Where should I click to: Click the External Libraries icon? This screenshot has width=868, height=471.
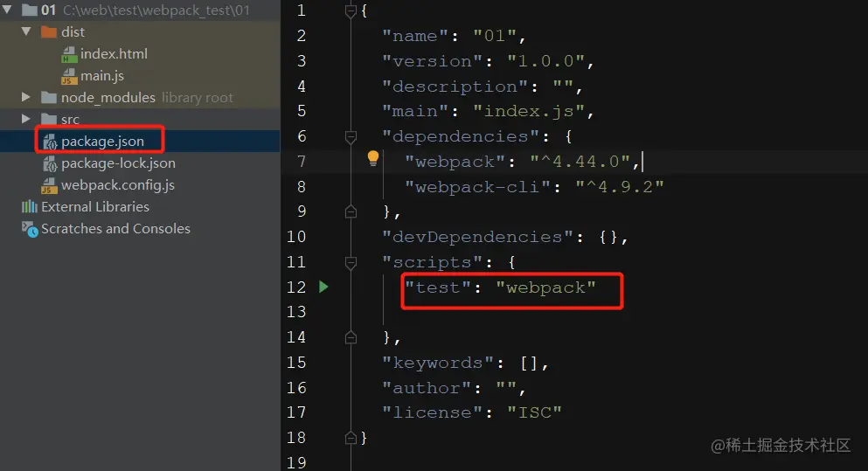tap(30, 206)
